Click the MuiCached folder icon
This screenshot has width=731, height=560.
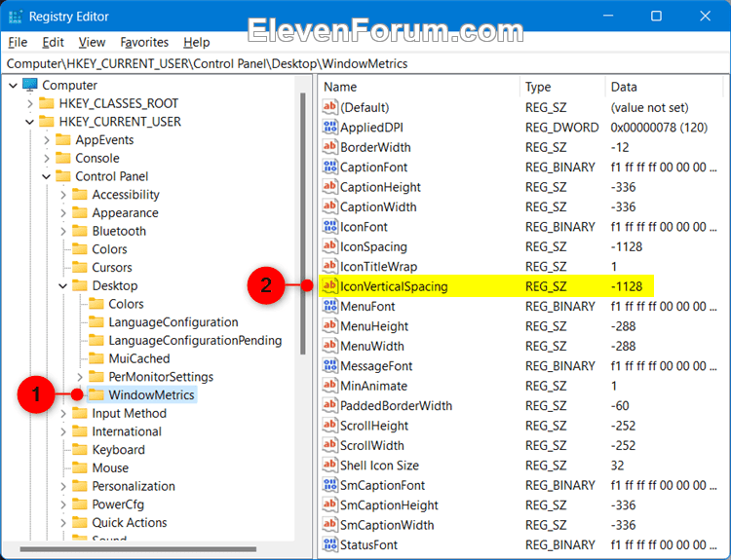tap(96, 358)
